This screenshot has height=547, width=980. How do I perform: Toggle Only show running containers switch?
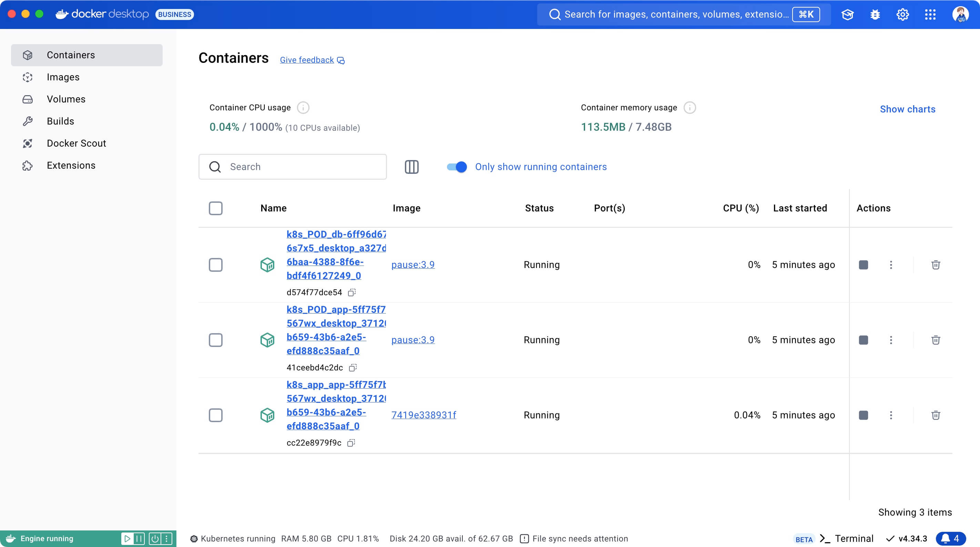pyautogui.click(x=456, y=166)
